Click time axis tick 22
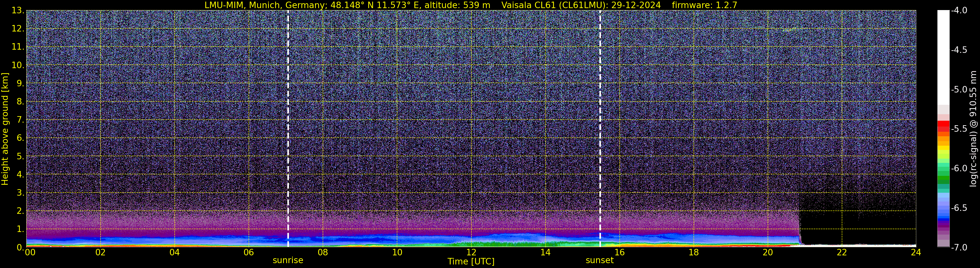 pyautogui.click(x=842, y=252)
